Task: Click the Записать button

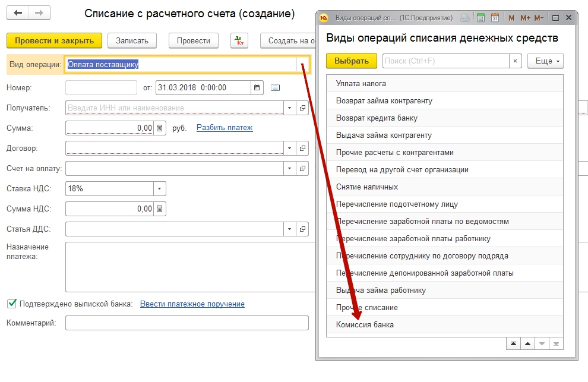Action: (x=132, y=40)
